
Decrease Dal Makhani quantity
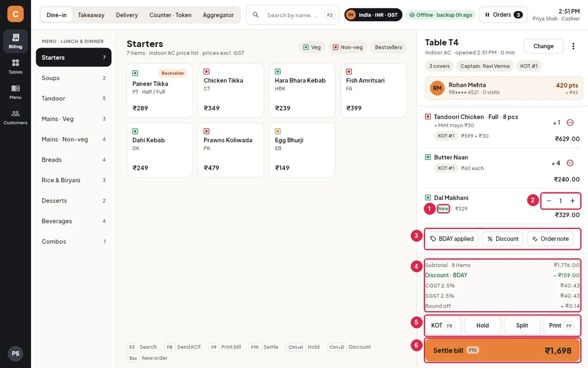click(x=548, y=201)
